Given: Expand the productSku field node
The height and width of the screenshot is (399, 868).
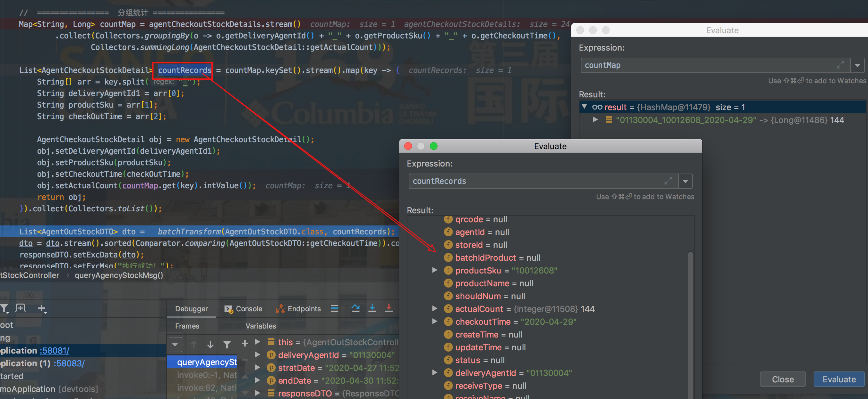Looking at the screenshot, I should tap(435, 270).
